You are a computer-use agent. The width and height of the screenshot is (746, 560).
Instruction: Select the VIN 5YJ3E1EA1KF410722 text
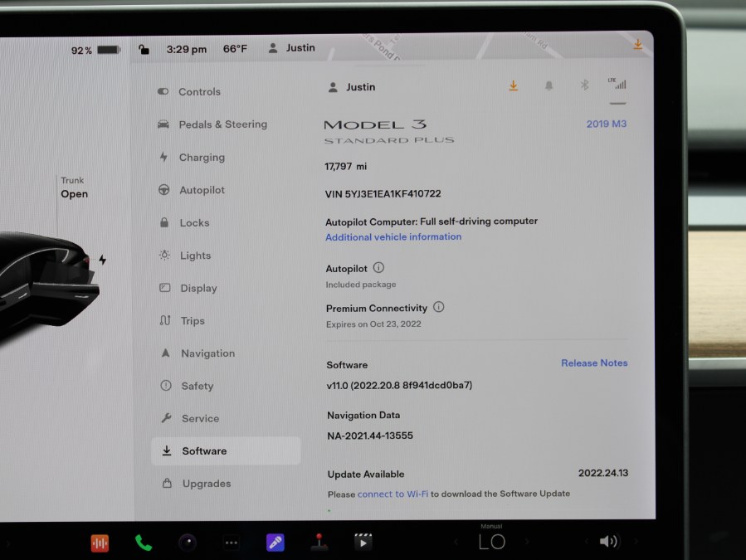coord(383,193)
